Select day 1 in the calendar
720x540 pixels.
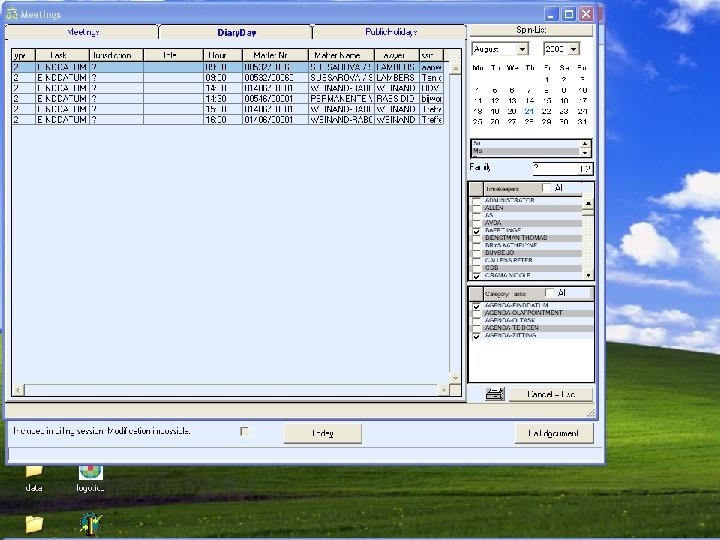[x=547, y=79]
